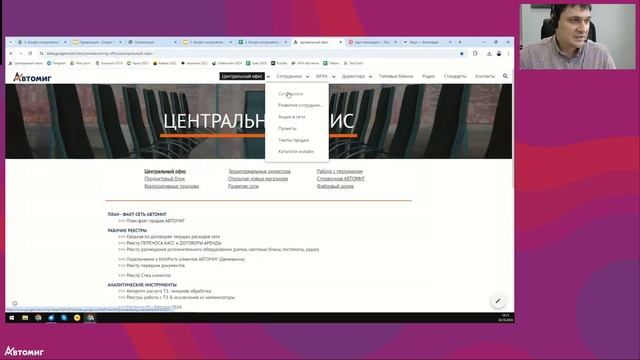Bookmark this page with the star icon

click(x=462, y=53)
